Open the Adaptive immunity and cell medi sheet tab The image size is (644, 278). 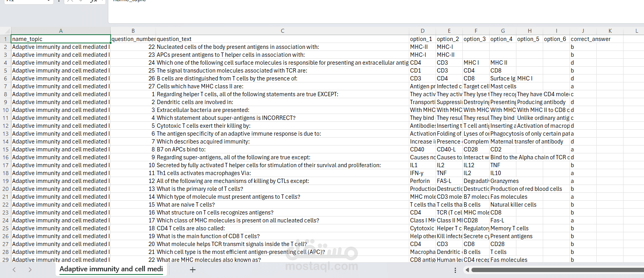pos(111,269)
